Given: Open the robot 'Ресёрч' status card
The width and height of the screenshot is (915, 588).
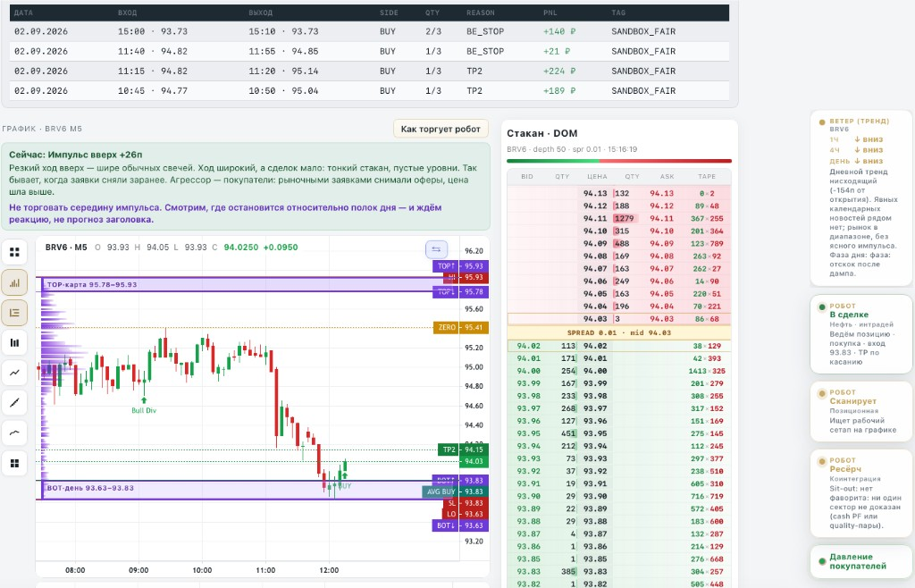Looking at the screenshot, I should click(x=860, y=493).
